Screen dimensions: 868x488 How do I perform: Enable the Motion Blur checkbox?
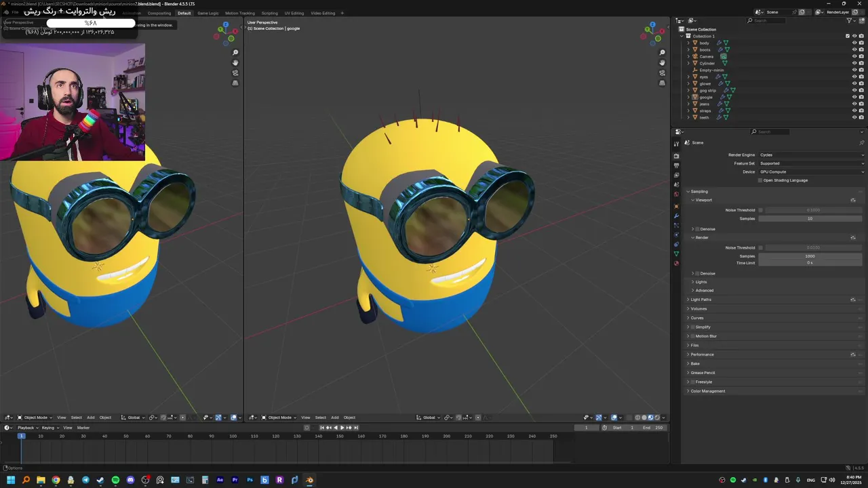(692, 336)
